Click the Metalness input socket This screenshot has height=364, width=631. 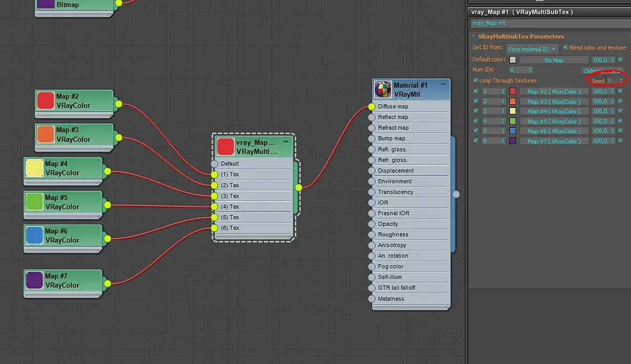[372, 299]
